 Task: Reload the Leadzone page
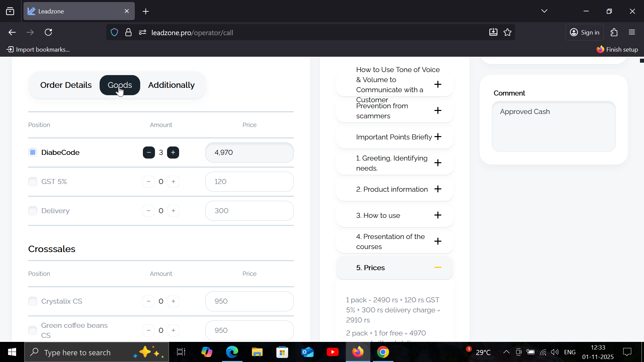[x=48, y=33]
